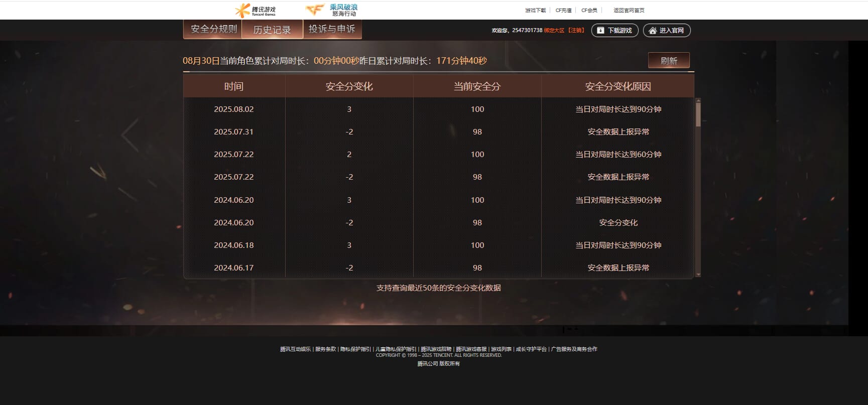Viewport: 868px width, 405px height.
Task: Click 安全数据上报异常 in the 2025.07.31 row
Action: 618,132
